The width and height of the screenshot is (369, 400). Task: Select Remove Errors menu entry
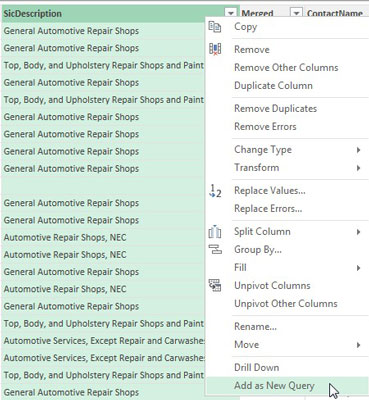click(x=287, y=127)
